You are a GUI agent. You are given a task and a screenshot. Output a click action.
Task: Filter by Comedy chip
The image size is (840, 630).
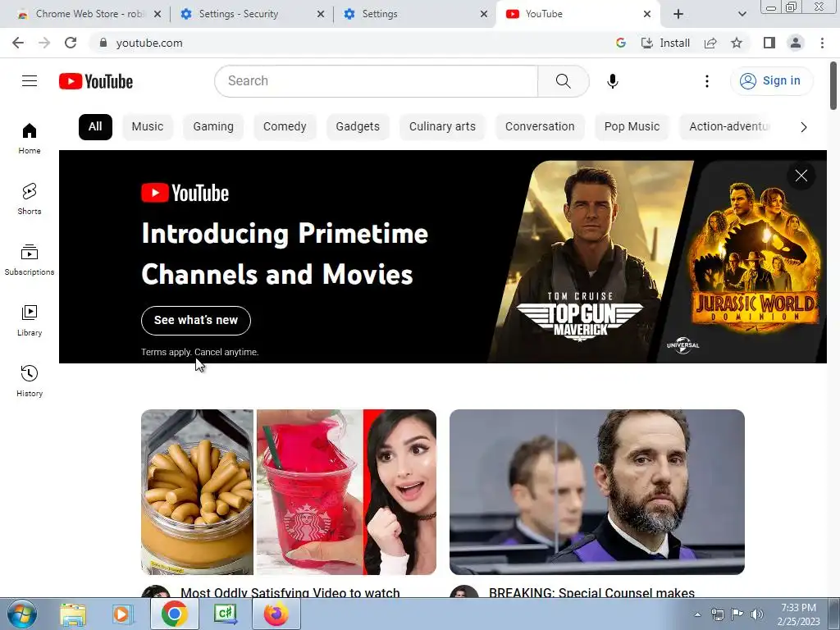click(x=285, y=127)
